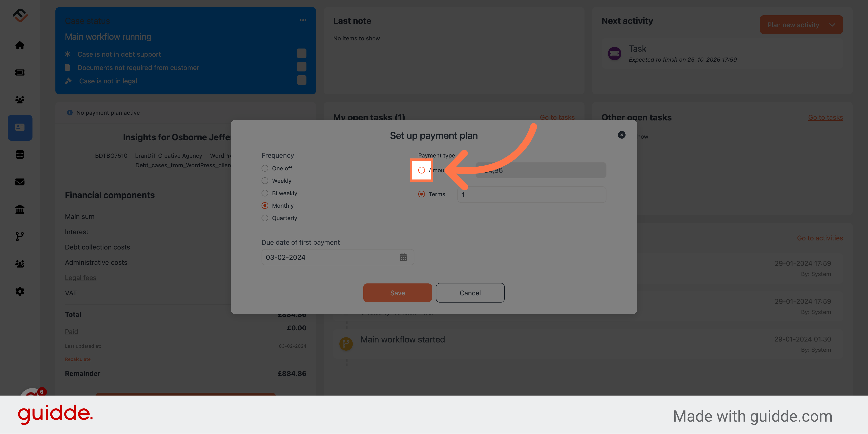Select the Terms payment type radio button
Viewport: 868px width, 434px height.
pos(421,194)
